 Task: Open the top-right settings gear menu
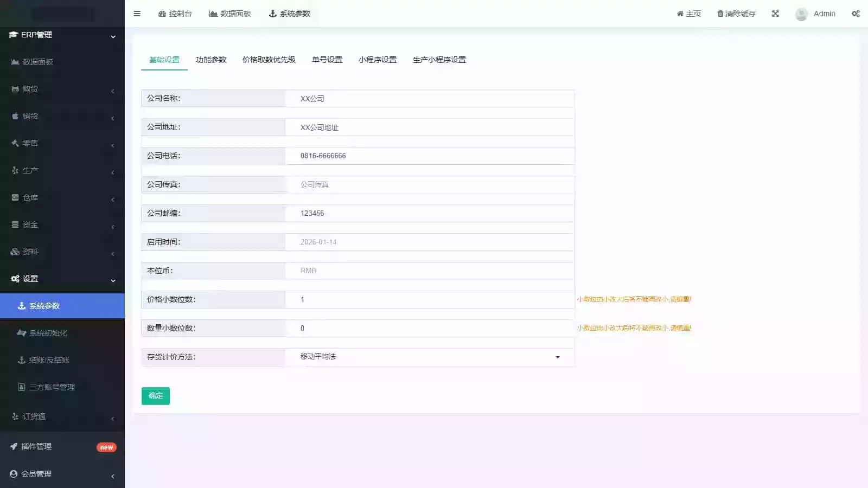855,14
